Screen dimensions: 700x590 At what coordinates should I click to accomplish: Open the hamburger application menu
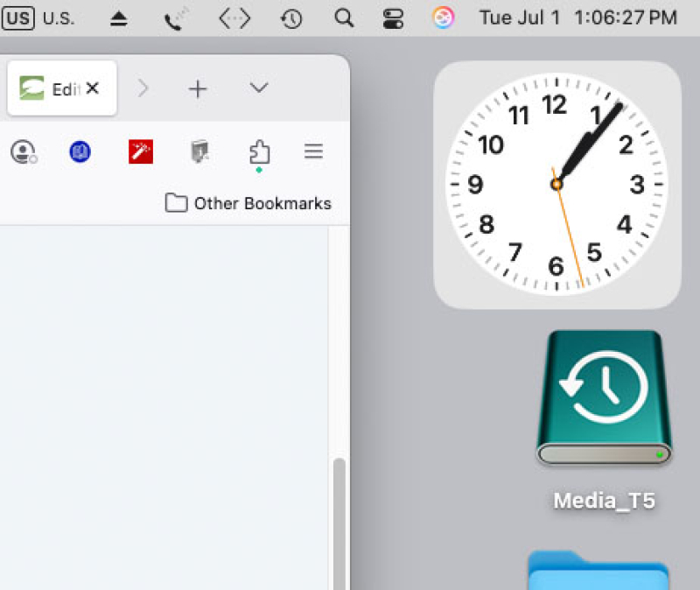[x=313, y=151]
